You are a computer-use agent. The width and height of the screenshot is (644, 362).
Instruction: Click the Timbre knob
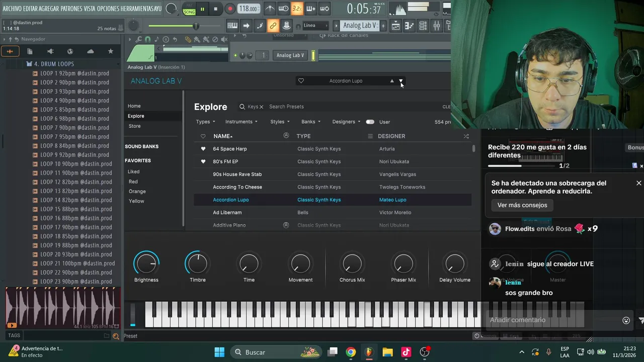point(198,263)
